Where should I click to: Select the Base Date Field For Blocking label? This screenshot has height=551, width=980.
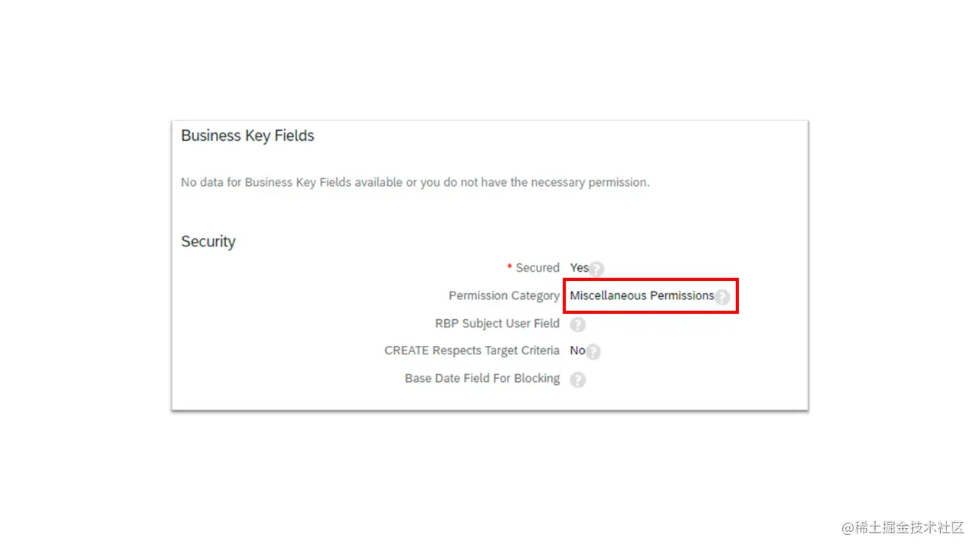482,378
